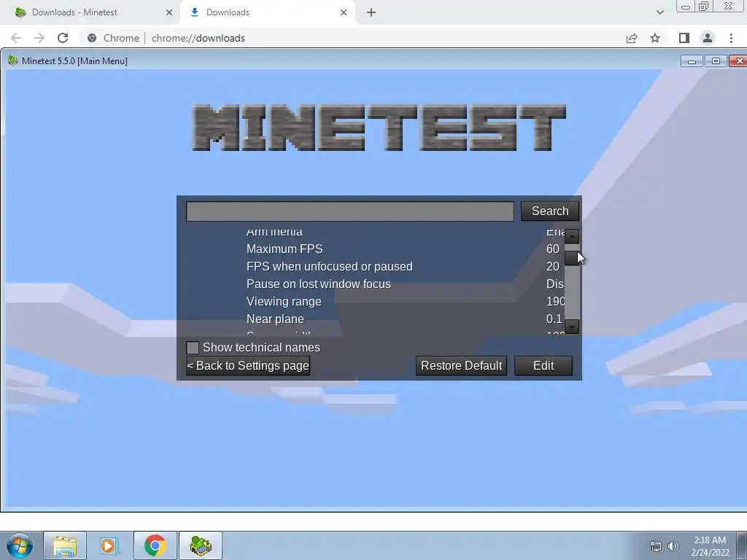Click the share page icon
747x560 pixels.
632,38
